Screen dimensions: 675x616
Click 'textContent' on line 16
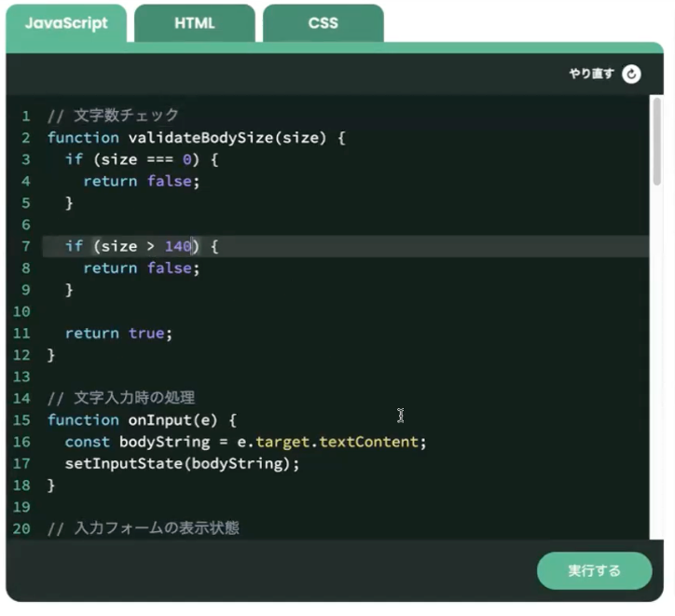369,442
